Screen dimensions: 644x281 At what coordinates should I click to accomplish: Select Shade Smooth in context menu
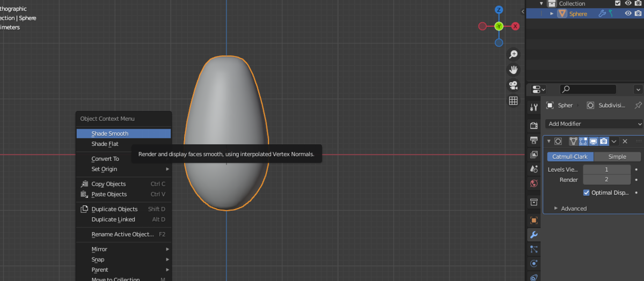(x=123, y=134)
